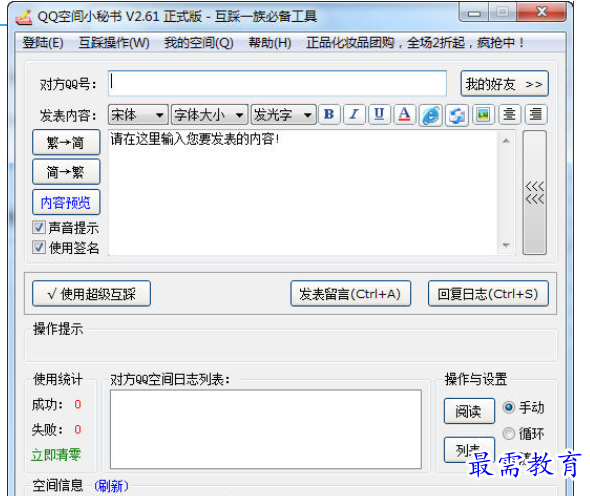Viewport: 590px width, 496px height.
Task: Toggle the 声音提示 checkbox
Action: tap(39, 227)
